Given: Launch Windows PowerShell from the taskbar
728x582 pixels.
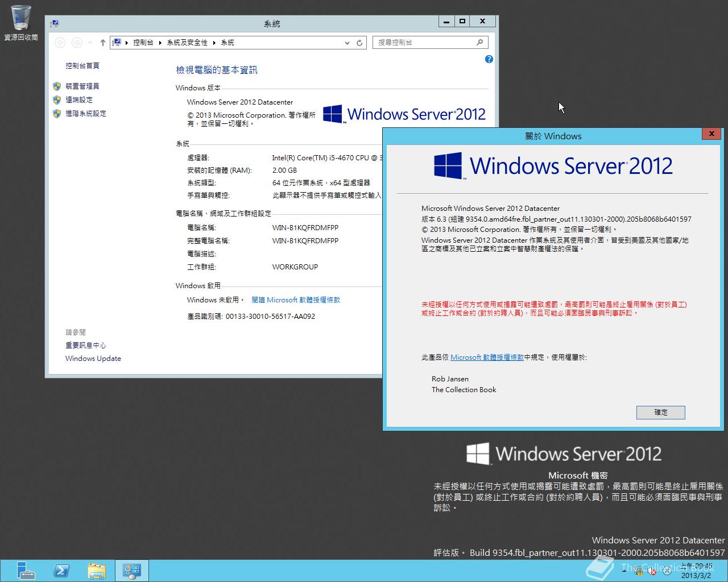Looking at the screenshot, I should [61, 571].
